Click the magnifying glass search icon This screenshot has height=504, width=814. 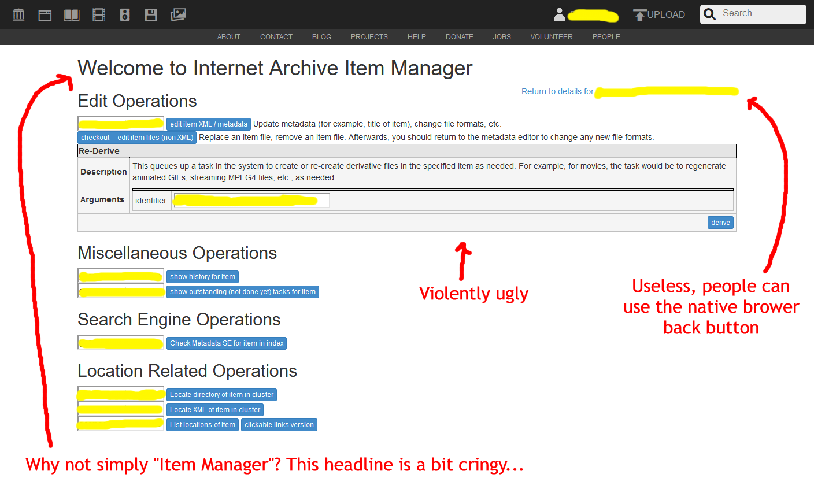[x=710, y=14]
